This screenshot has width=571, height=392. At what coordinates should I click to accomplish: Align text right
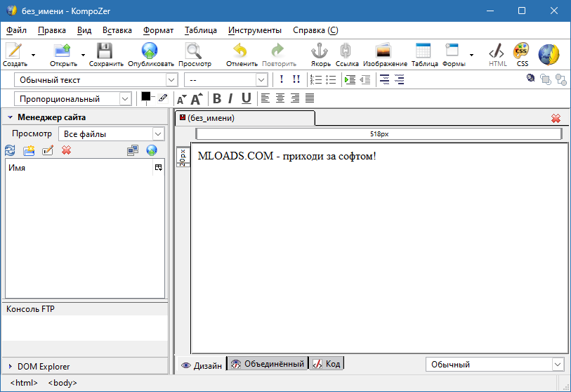(x=294, y=98)
